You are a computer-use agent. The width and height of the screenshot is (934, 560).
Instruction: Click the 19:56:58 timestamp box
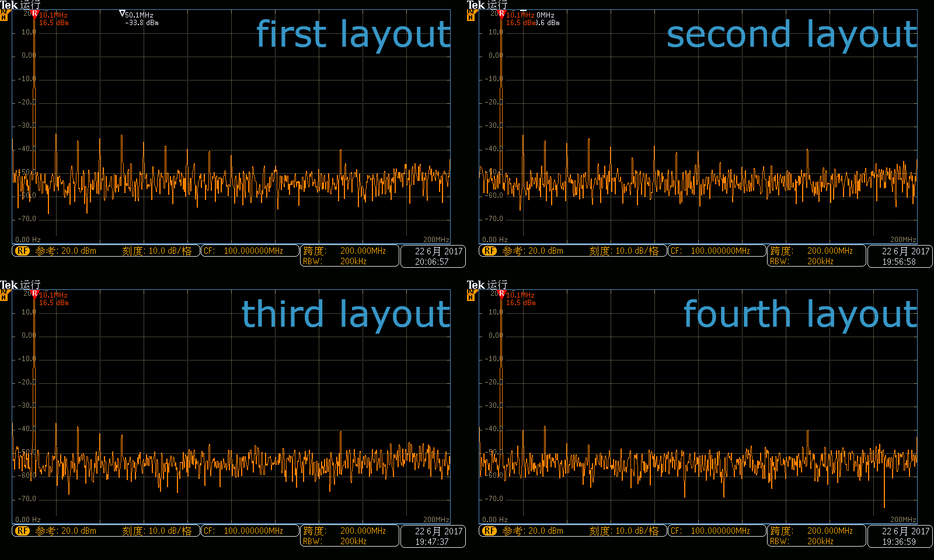click(x=900, y=256)
